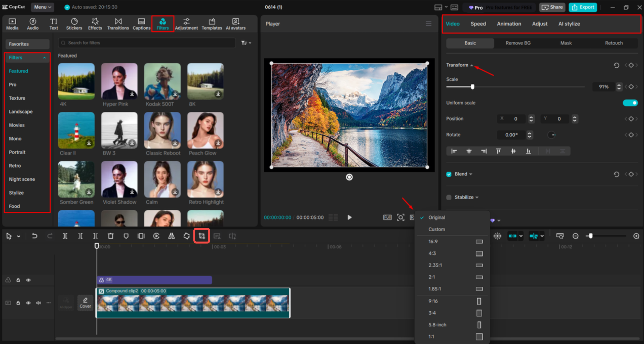This screenshot has width=644, height=344.
Task: Open the Menu dropdown
Action: 42,7
